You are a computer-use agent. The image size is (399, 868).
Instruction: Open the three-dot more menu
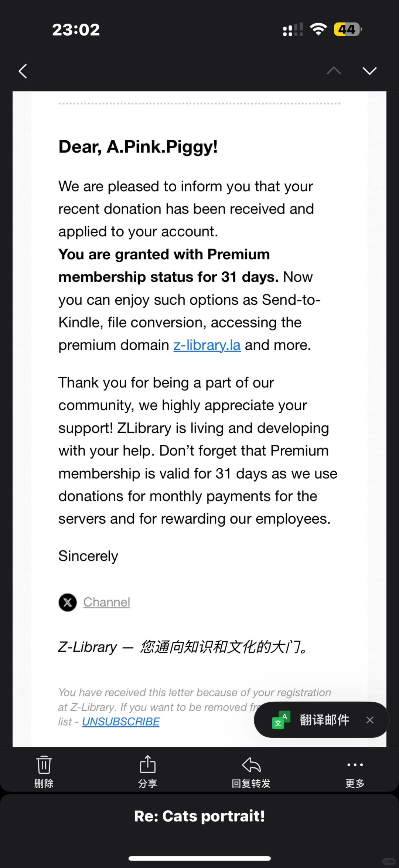pyautogui.click(x=355, y=764)
